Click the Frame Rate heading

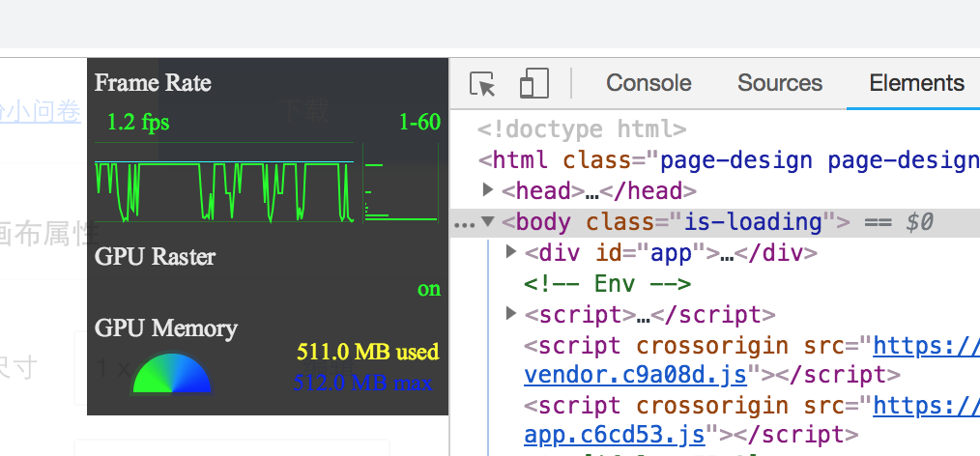153,82
